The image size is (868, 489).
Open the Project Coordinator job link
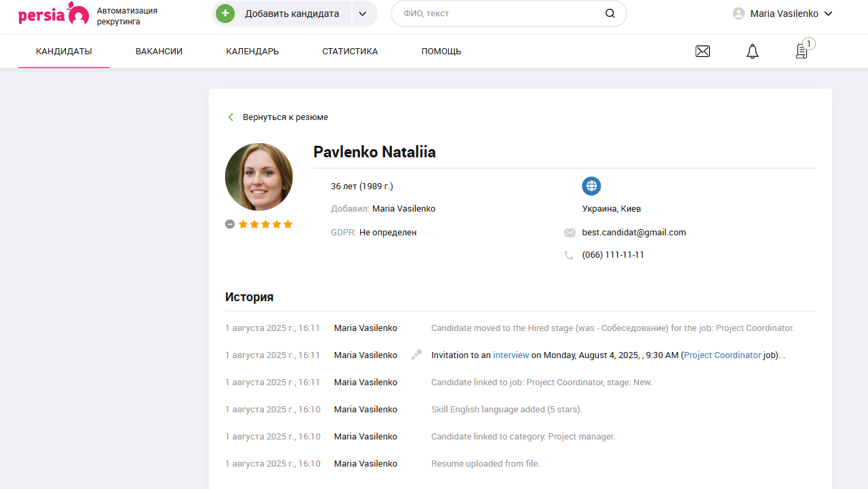point(722,355)
